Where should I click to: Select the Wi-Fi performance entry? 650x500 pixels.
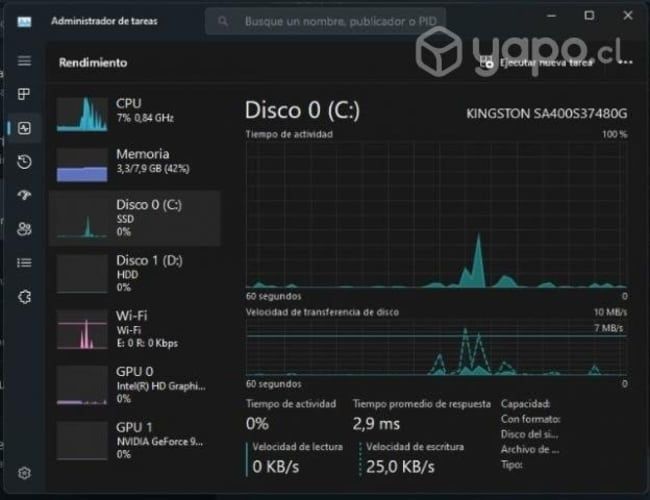[135, 328]
